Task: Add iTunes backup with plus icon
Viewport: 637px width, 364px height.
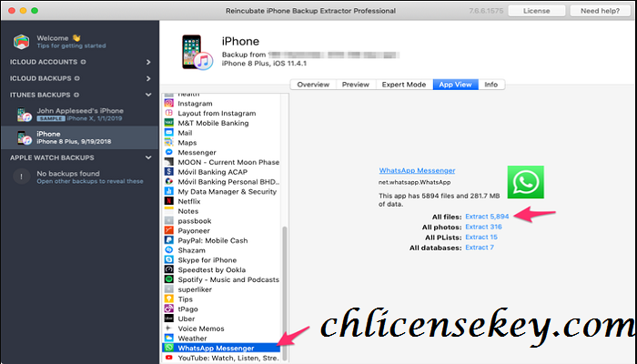Action: click(76, 95)
